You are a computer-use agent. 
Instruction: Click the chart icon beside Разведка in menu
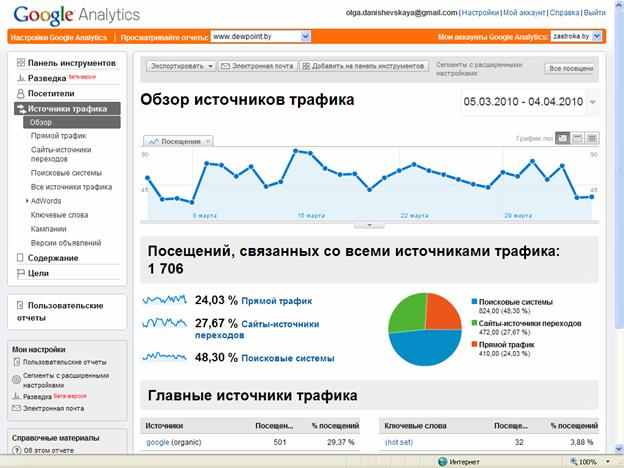tap(21, 78)
